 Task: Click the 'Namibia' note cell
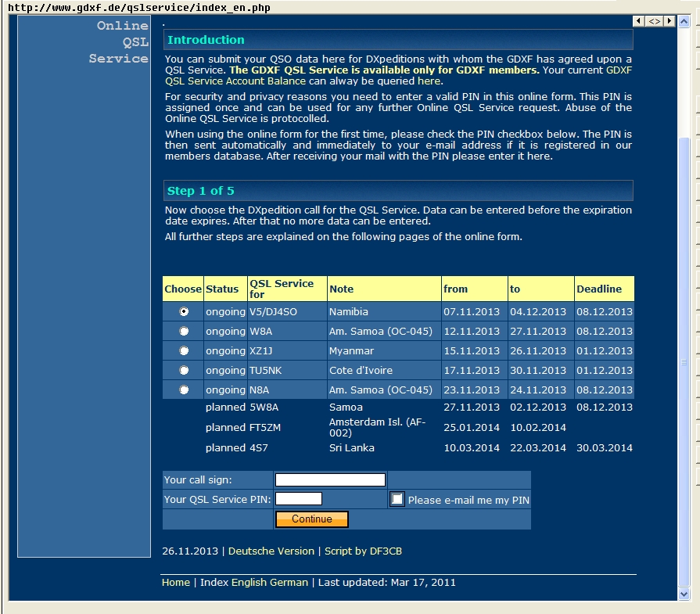click(384, 311)
